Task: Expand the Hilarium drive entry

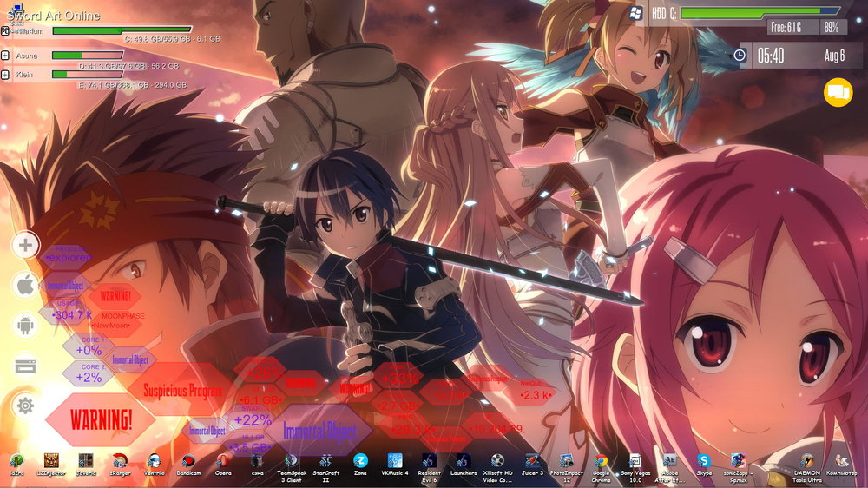Action: tap(5, 30)
